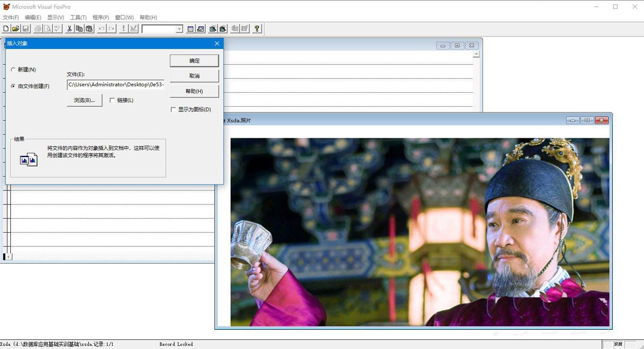Image resolution: width=644 pixels, height=349 pixels.
Task: Open the Data Session window icon
Action: [201, 29]
